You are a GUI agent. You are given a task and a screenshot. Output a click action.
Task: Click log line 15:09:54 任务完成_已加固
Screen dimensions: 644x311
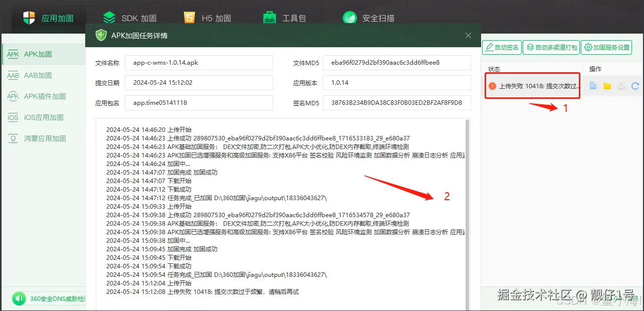point(217,274)
